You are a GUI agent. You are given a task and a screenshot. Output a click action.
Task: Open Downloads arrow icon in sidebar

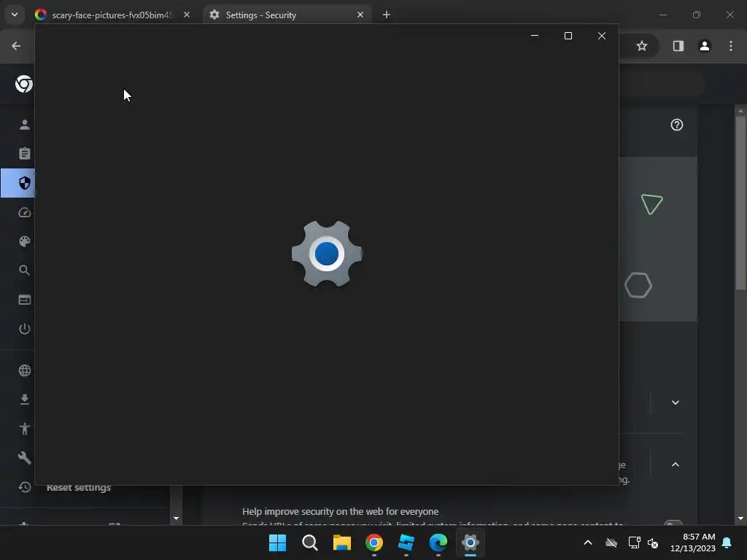click(25, 399)
